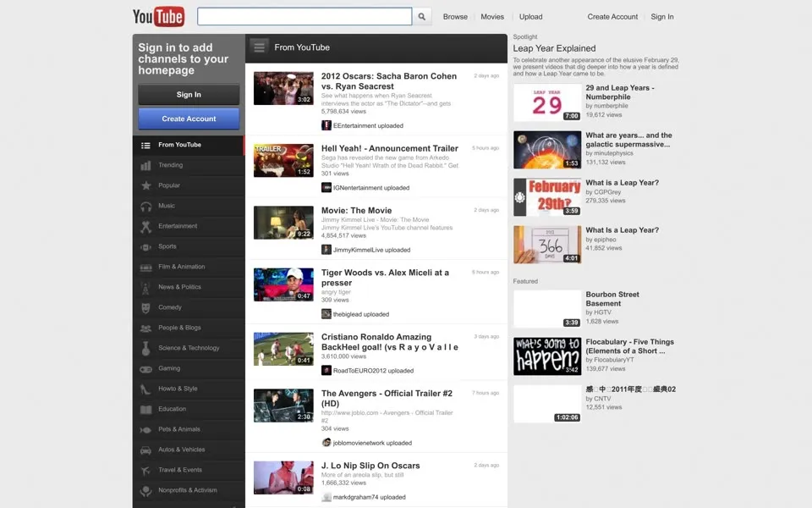Open Hell Yeah! Announcement Trailer title

(389, 148)
